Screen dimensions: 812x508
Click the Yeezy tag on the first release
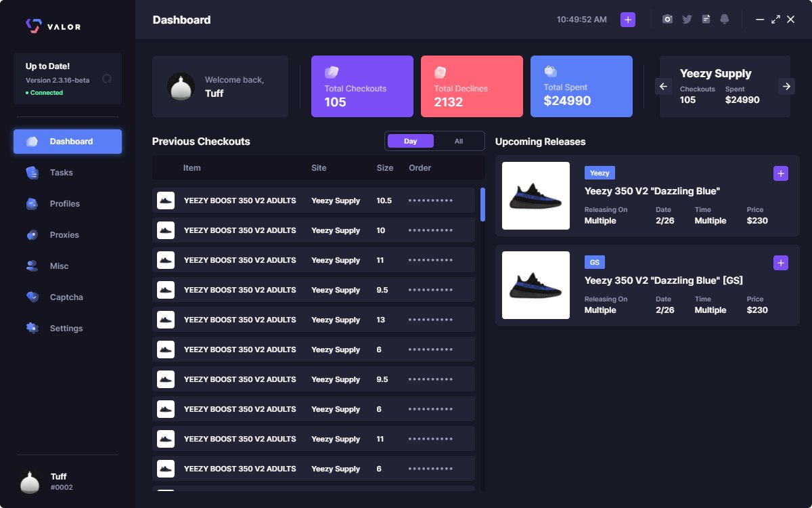tap(600, 173)
